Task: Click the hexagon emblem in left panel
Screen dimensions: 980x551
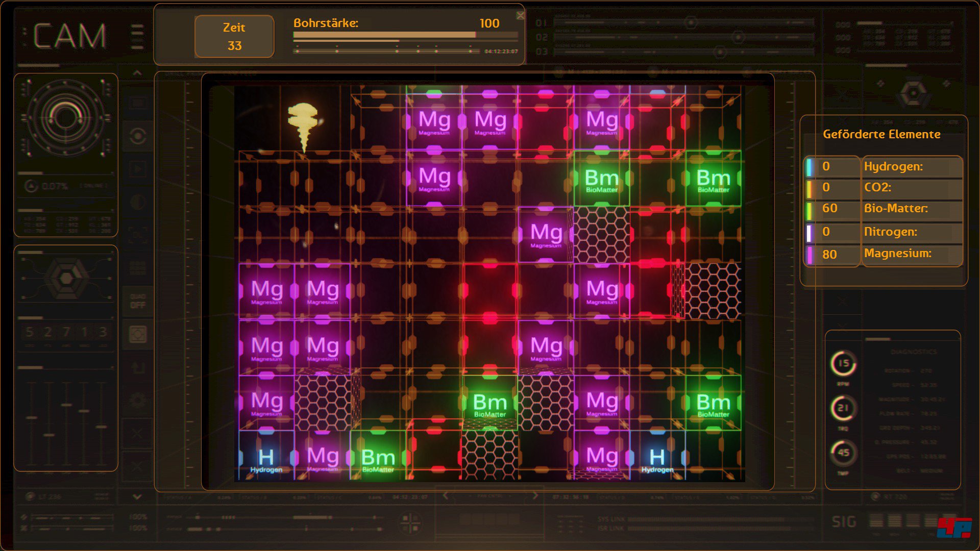Action: tap(66, 279)
